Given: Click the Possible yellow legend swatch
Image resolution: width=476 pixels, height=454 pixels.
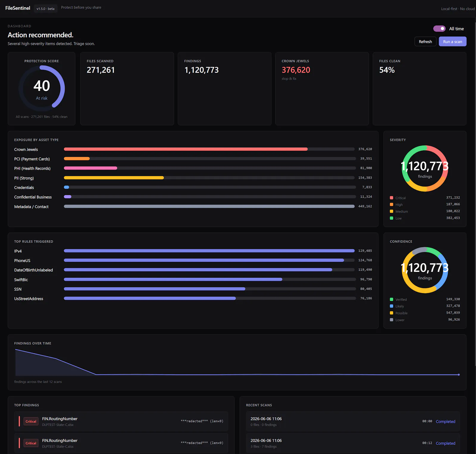Looking at the screenshot, I should tap(392, 313).
